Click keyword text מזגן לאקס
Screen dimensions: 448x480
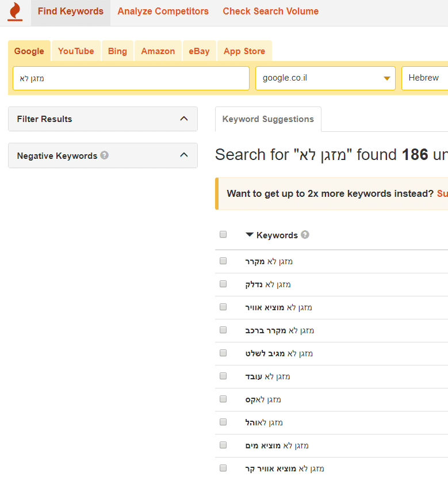coord(263,399)
